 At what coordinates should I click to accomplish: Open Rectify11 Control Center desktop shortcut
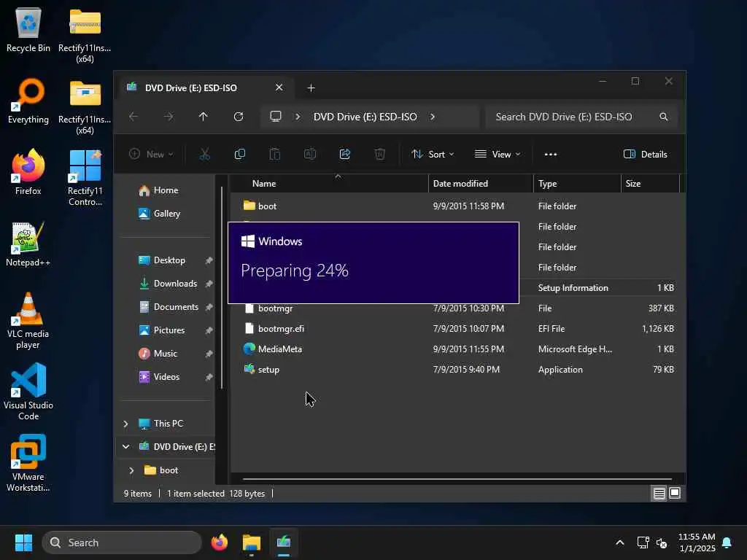(x=85, y=178)
